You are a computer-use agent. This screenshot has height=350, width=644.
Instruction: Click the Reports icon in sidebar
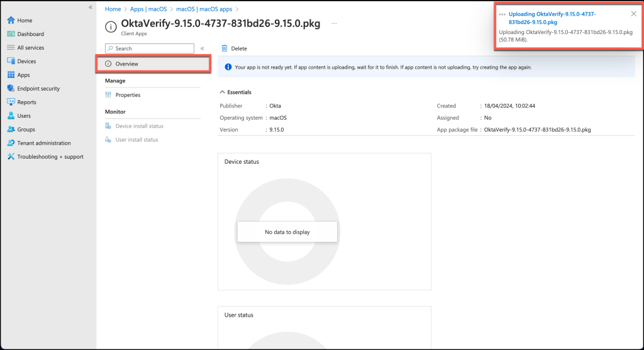click(11, 102)
